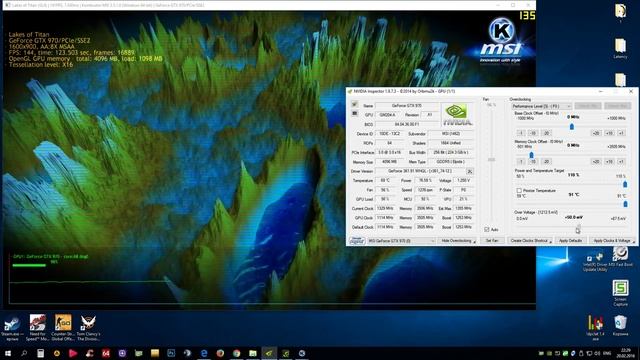Click the -1 button under Base Clock Offset
This screenshot has width=640, height=360.
[x=521, y=133]
